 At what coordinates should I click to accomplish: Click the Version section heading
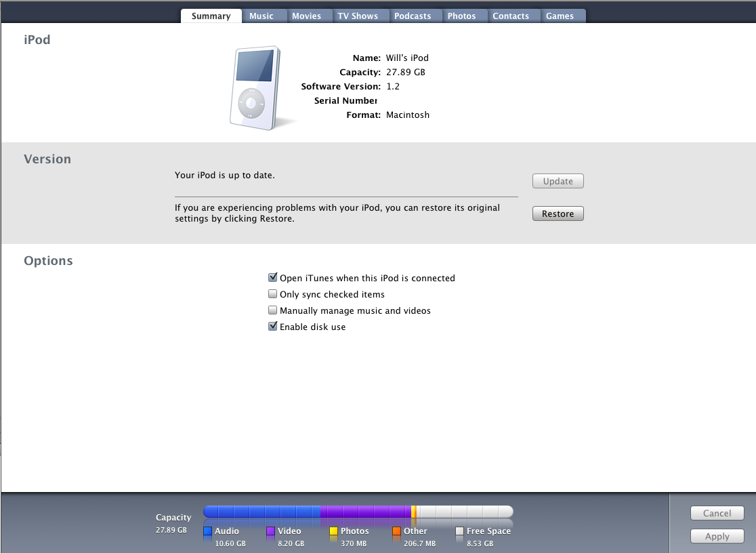[x=47, y=159]
